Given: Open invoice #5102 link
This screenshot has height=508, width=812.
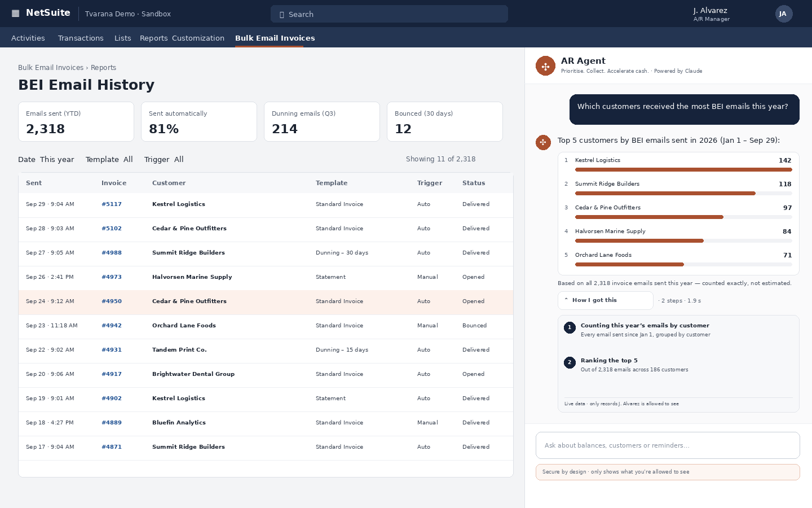Looking at the screenshot, I should [x=112, y=229].
